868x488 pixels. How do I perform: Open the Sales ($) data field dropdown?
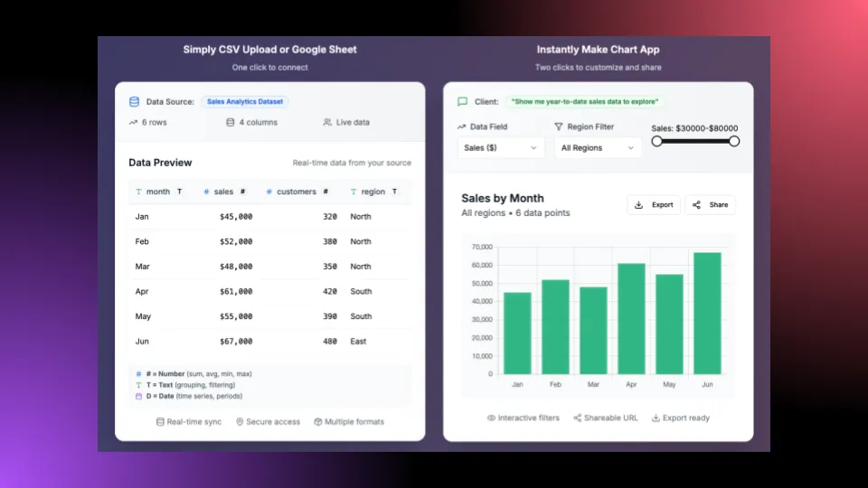click(501, 147)
